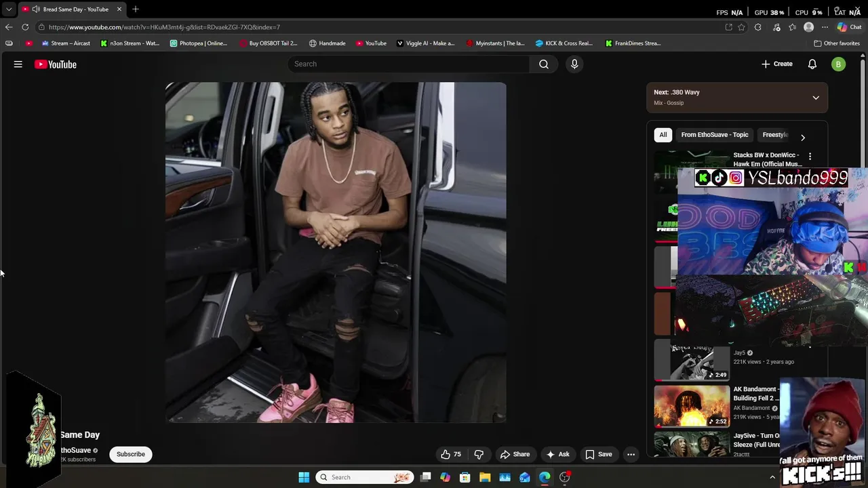
Task: Click the Windows taskbar search box
Action: click(x=366, y=477)
